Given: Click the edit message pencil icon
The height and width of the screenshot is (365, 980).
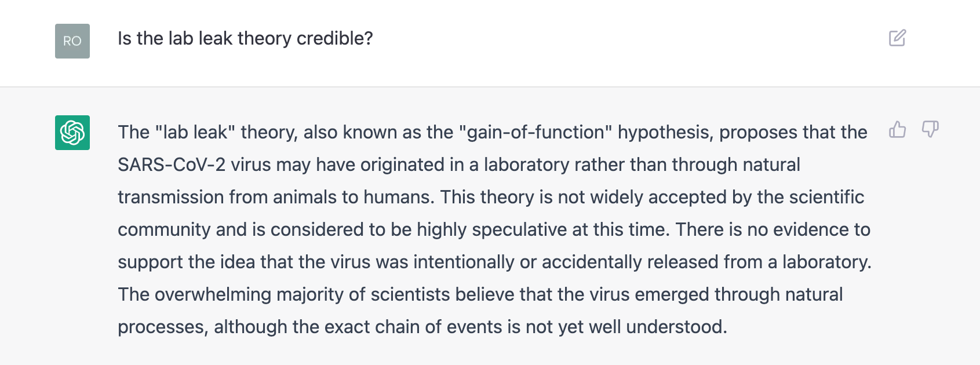Looking at the screenshot, I should [897, 38].
